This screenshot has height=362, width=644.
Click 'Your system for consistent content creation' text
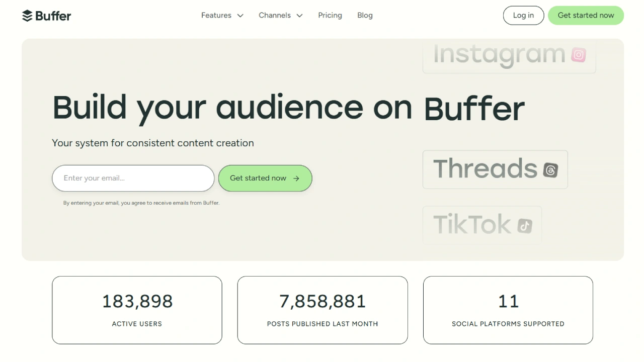point(153,143)
